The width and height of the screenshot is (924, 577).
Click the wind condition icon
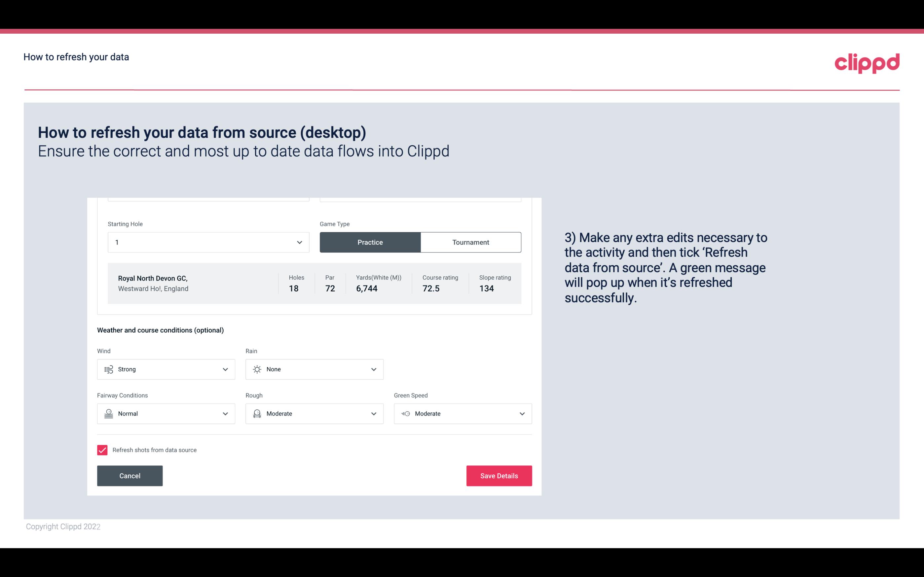coord(108,369)
